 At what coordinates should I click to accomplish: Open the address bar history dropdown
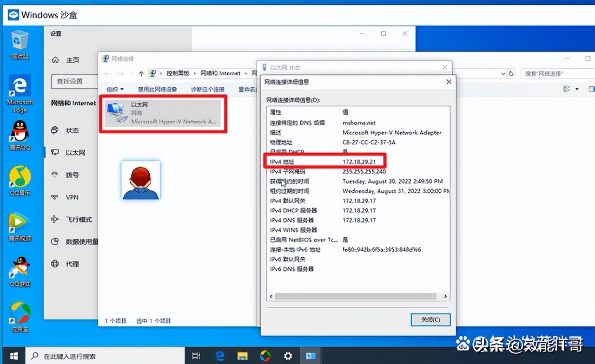pyautogui.click(x=503, y=73)
